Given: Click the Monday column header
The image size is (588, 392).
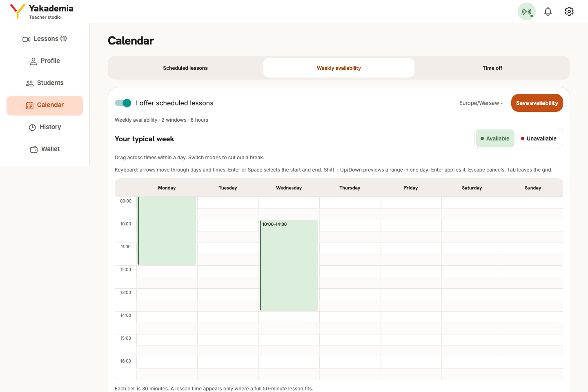Looking at the screenshot, I should tap(167, 188).
